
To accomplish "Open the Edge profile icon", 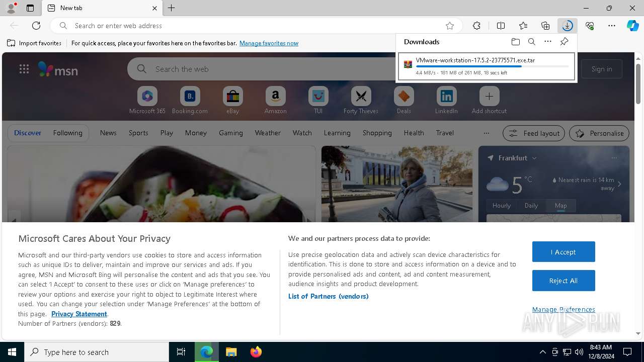I will point(11,8).
